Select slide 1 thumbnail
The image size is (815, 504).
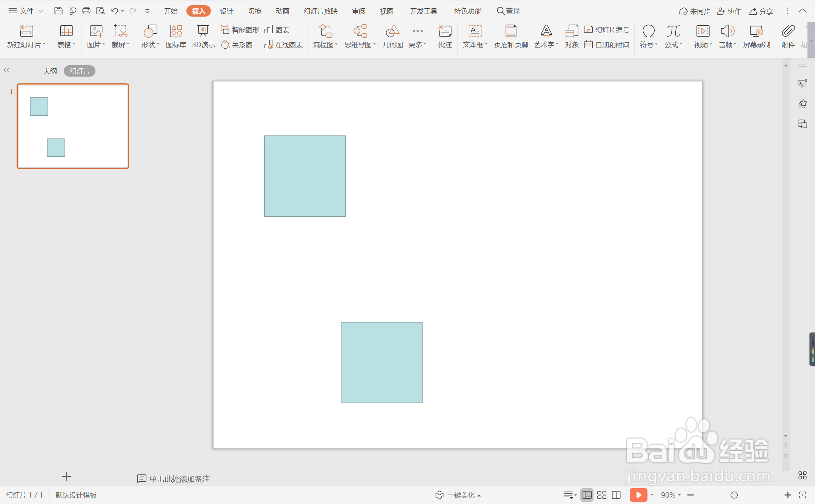tap(73, 126)
